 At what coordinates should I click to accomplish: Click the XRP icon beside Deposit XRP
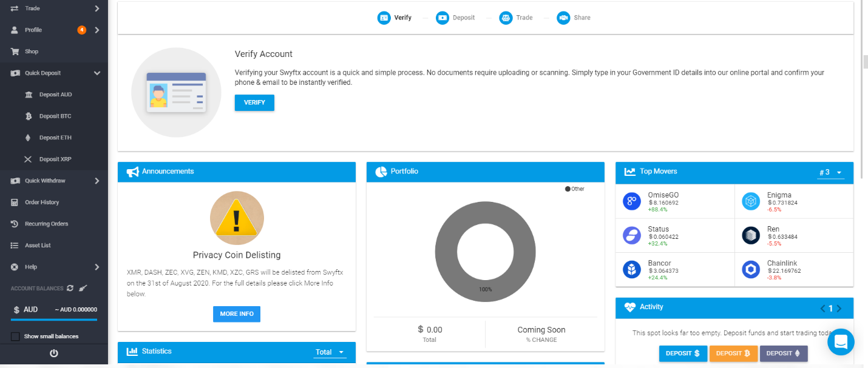(x=28, y=159)
